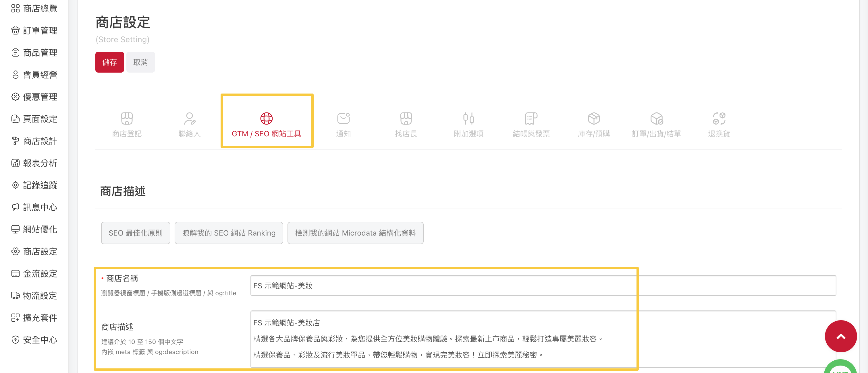Open 物流設定 menu text in sidebar
Screen dimensions: 868x373
pyautogui.click(x=40, y=296)
